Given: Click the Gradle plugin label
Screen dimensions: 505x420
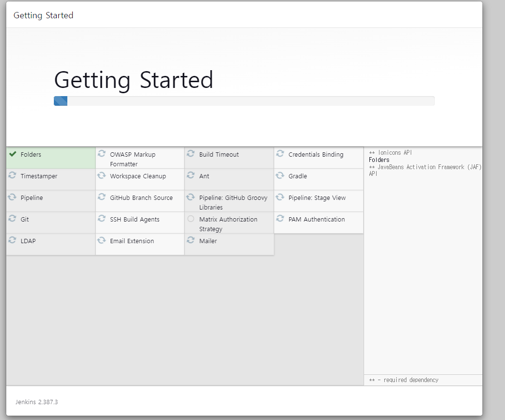Looking at the screenshot, I should [298, 176].
